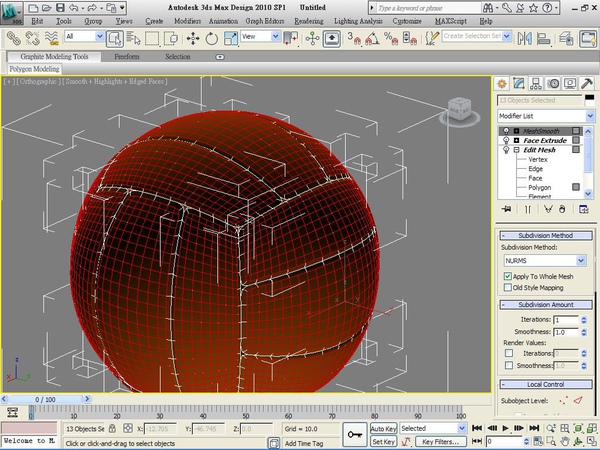The height and width of the screenshot is (450, 600).
Task: Enable Render Values Smoothness checkbox
Action: 509,365
